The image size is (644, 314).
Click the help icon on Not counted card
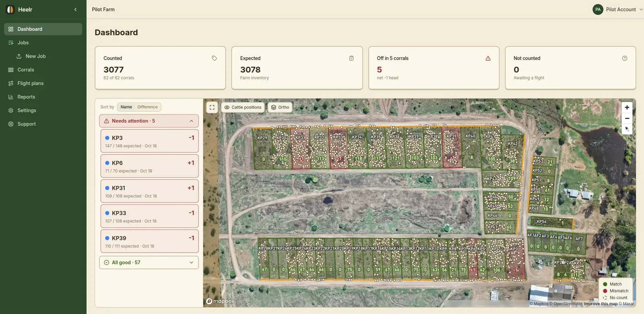click(x=625, y=58)
